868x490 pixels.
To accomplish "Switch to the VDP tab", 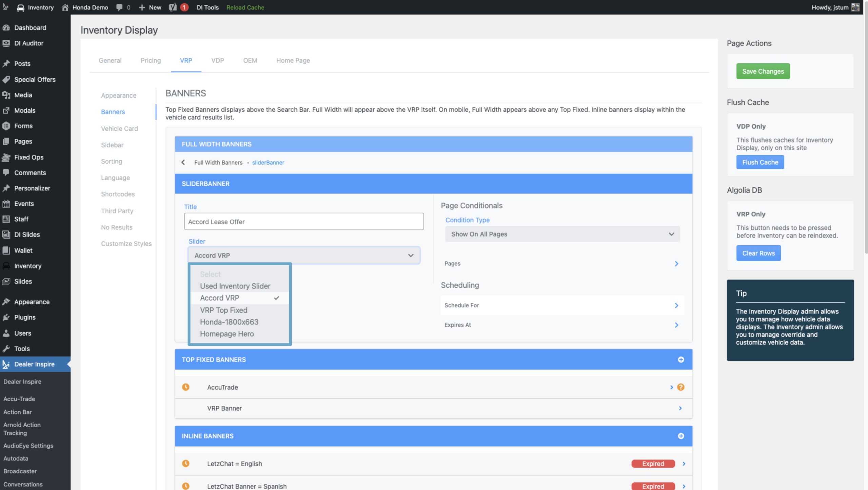I will click(218, 60).
